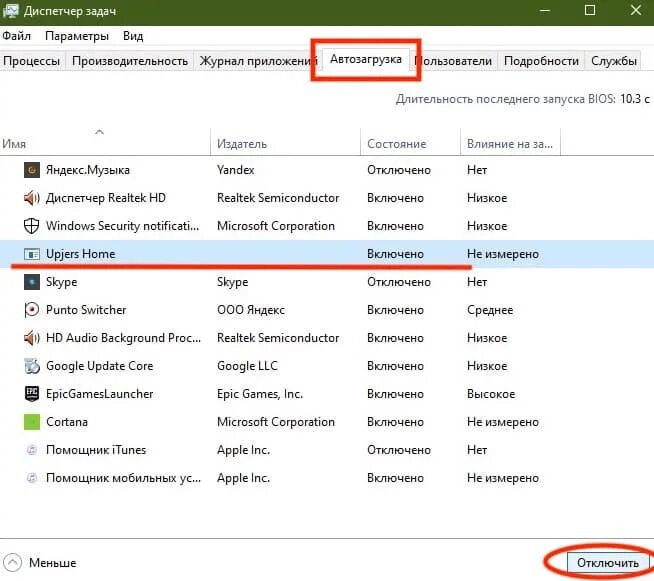Click the Помощник iTunes icon
654x581 pixels.
(x=32, y=450)
